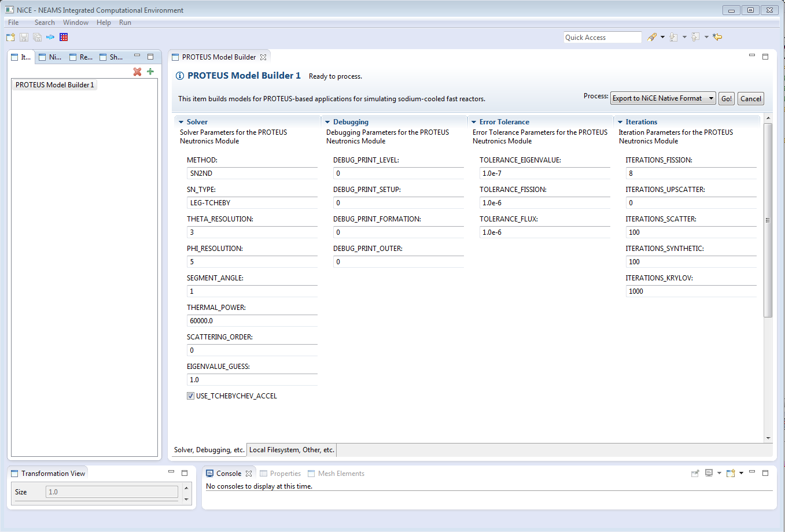Switch to the Ni... view tab

point(50,57)
